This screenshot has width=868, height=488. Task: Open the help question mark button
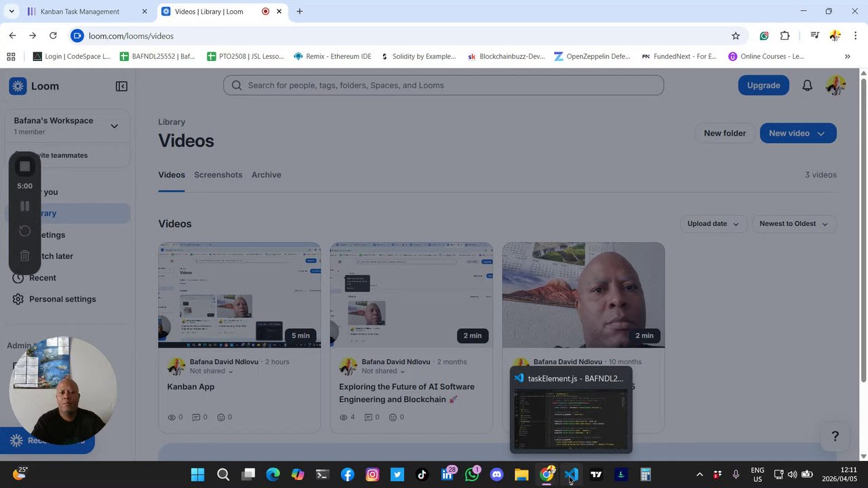point(835,436)
